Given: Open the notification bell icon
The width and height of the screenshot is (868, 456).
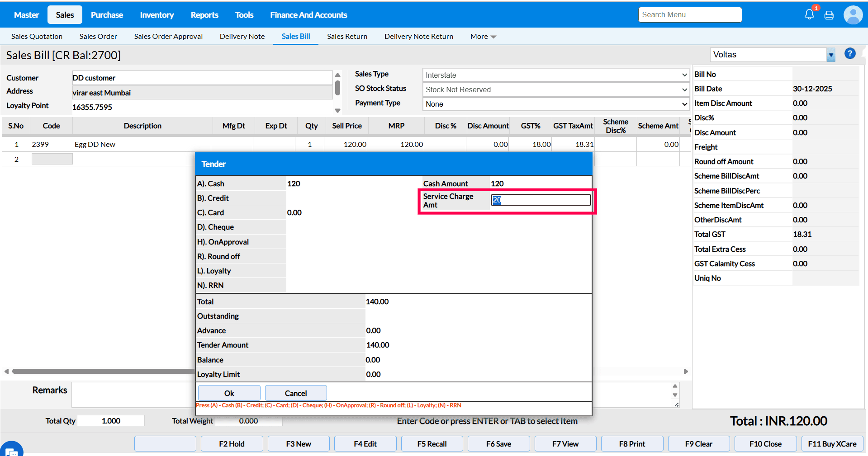Looking at the screenshot, I should click(x=809, y=14).
